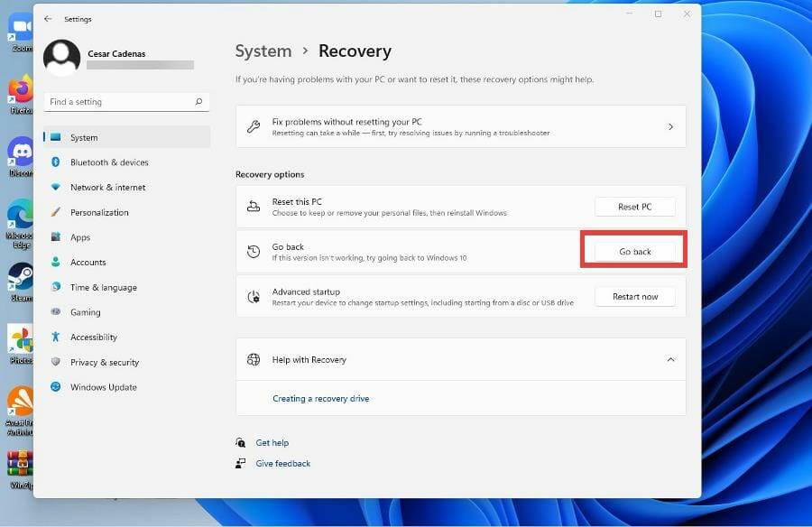812x527 pixels.
Task: Click the 'Reset this PC' title text
Action: pos(297,201)
